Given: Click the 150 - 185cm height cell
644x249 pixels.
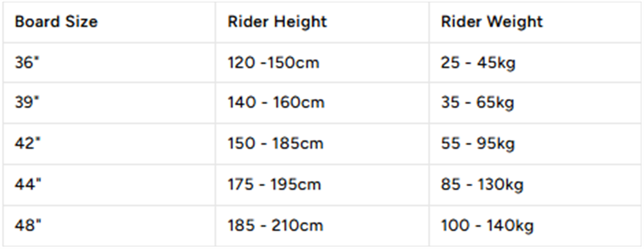Looking at the screenshot, I should coord(276,144).
